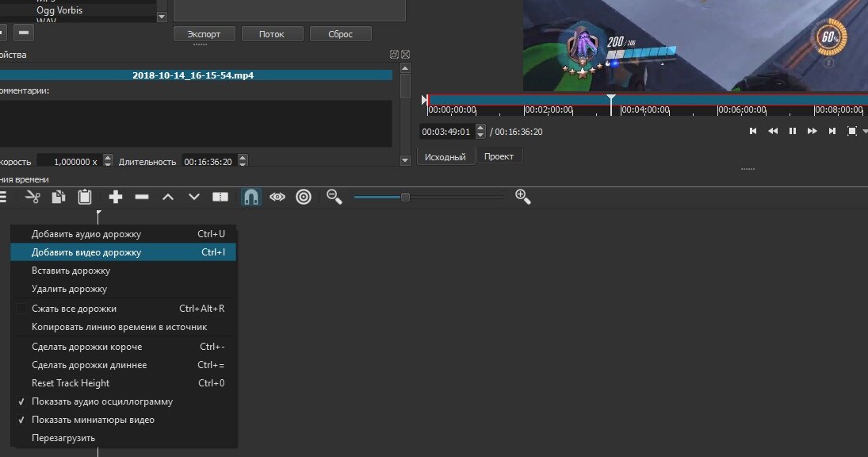
Task: Click the player scrub bar playhead marker
Action: pos(611,104)
